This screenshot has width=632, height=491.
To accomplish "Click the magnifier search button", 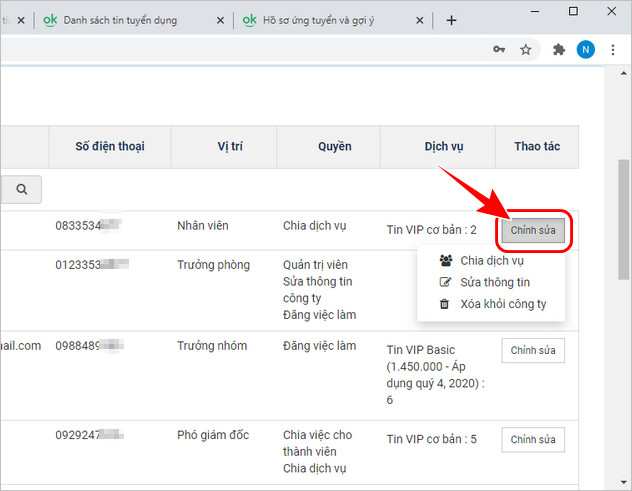I will [21, 188].
